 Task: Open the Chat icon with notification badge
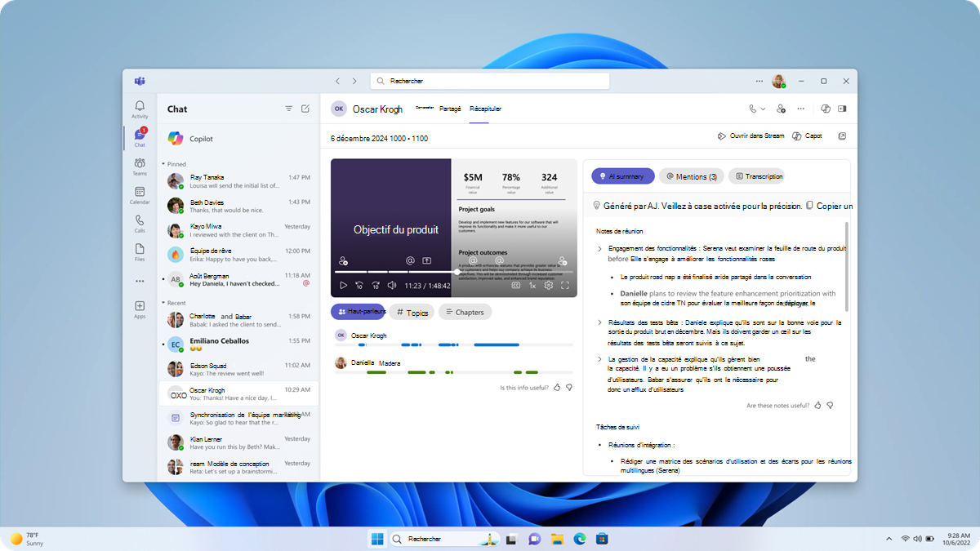(140, 137)
